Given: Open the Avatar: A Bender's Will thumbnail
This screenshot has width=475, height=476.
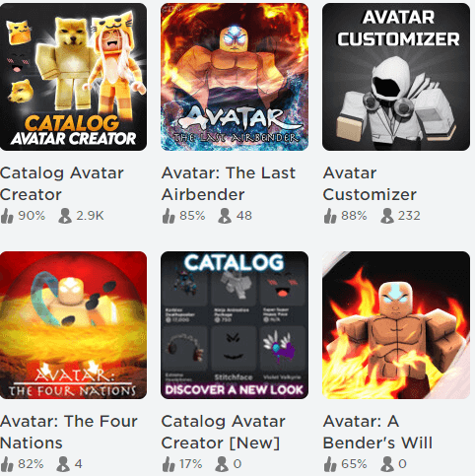Looking at the screenshot, I should [x=396, y=325].
